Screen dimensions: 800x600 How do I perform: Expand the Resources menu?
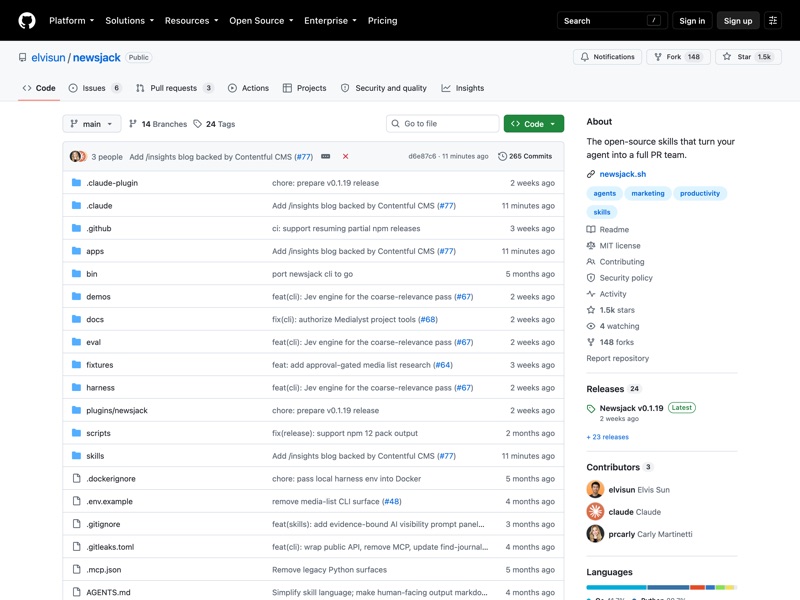pyautogui.click(x=191, y=20)
